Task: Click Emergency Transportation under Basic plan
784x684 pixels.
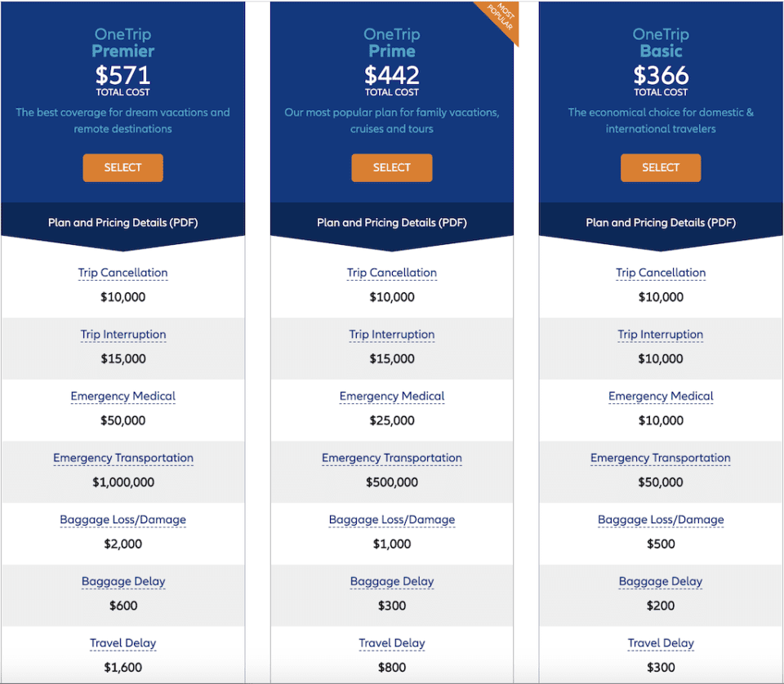Action: point(661,458)
